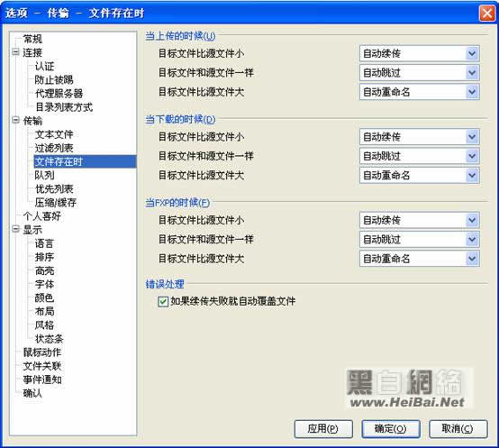Open FXP 目标文件比源文件小 dropdown
Image resolution: width=499 pixels, height=448 pixels.
click(420, 220)
